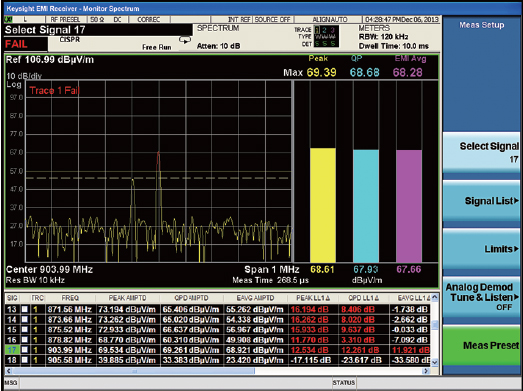Click the highlighted signal number 17 cell

(12, 350)
